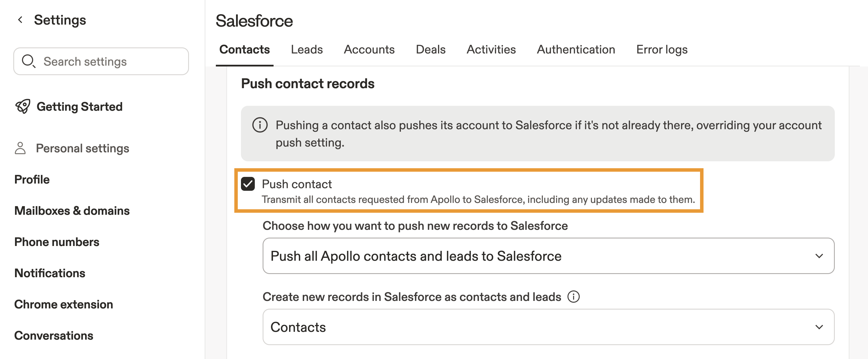
Task: Go to the Deals tab
Action: [x=430, y=50]
